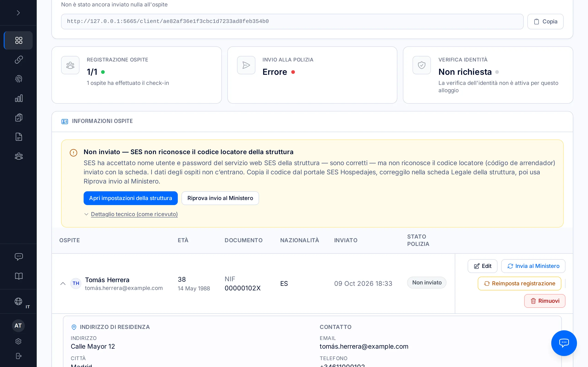Image resolution: width=588 pixels, height=367 pixels.
Task: Open the fingerprint icon in sidebar
Action: click(18, 79)
